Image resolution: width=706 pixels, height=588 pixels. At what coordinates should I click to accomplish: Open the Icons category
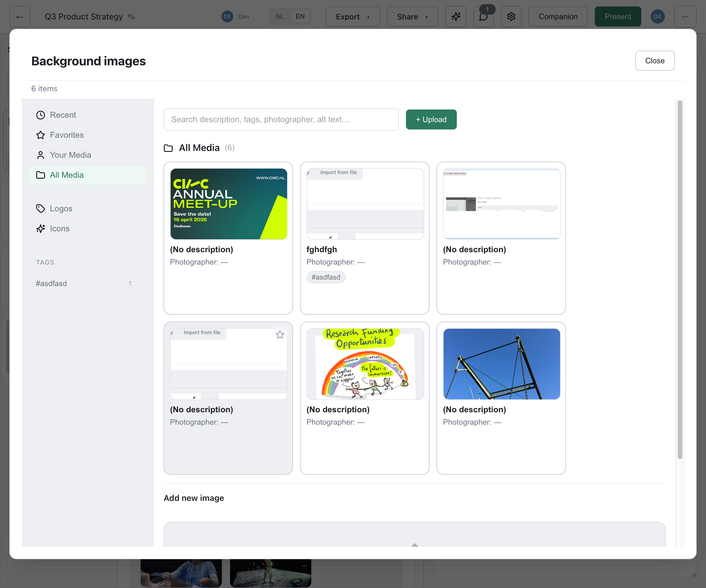click(x=87, y=229)
